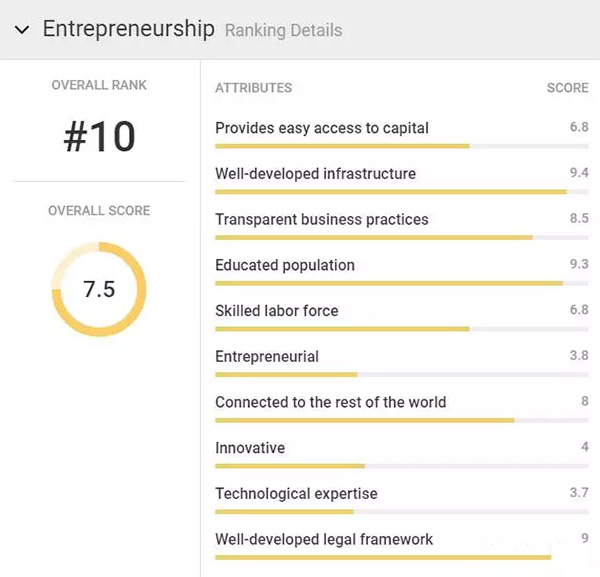Select the Transparent business practices attribute
This screenshot has width=600, height=577.
point(322,219)
